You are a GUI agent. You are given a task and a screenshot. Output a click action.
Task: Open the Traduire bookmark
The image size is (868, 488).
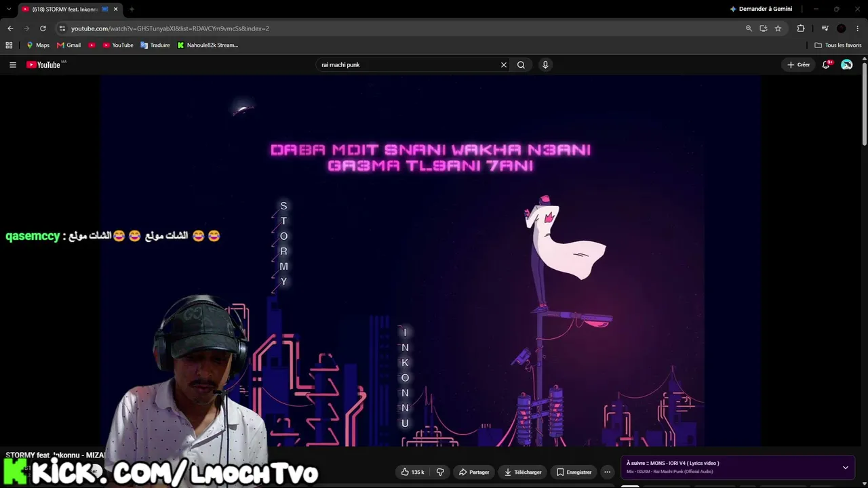point(155,45)
